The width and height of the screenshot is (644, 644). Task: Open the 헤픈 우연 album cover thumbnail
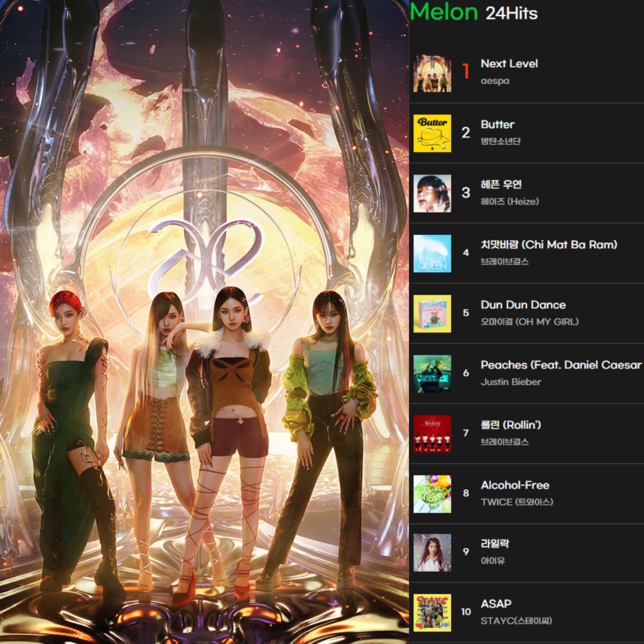point(433,193)
